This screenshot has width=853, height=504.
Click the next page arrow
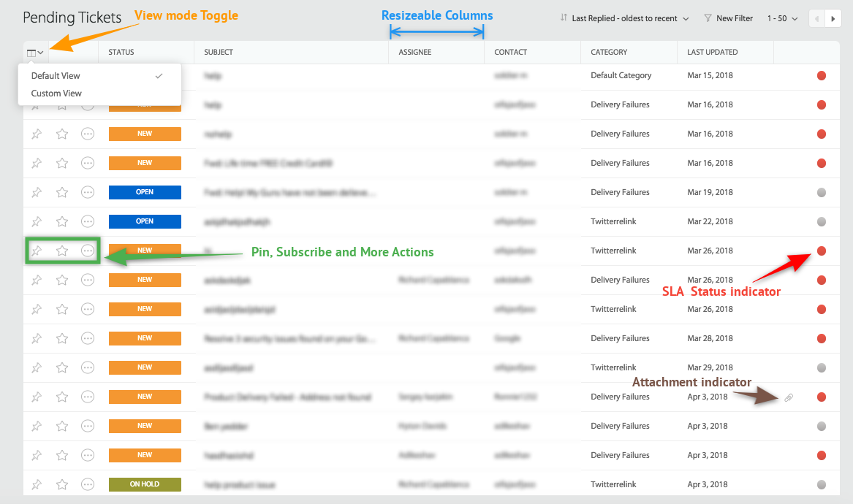834,18
